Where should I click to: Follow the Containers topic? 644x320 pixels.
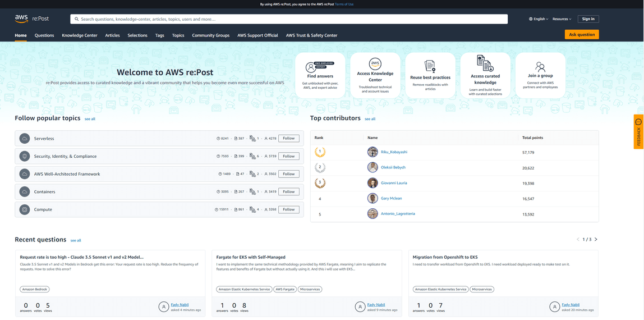click(289, 191)
